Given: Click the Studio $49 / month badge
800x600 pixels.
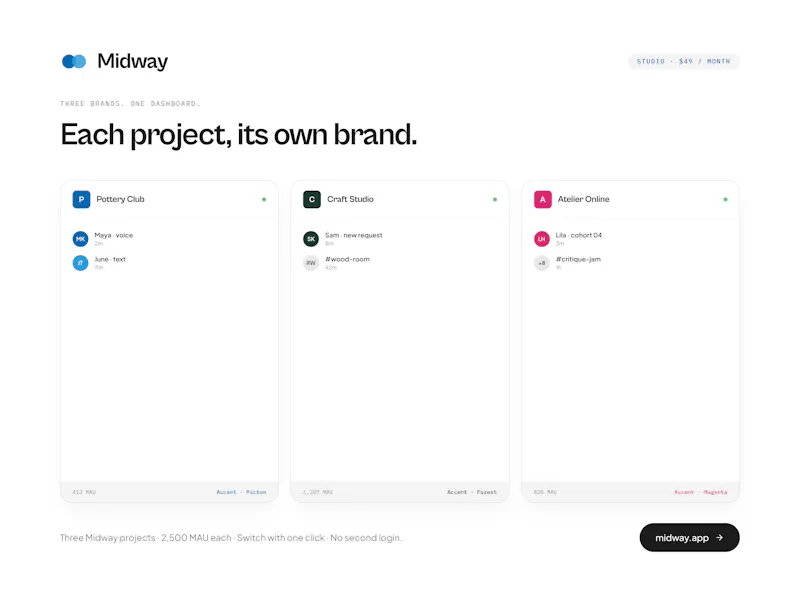Looking at the screenshot, I should tap(684, 61).
